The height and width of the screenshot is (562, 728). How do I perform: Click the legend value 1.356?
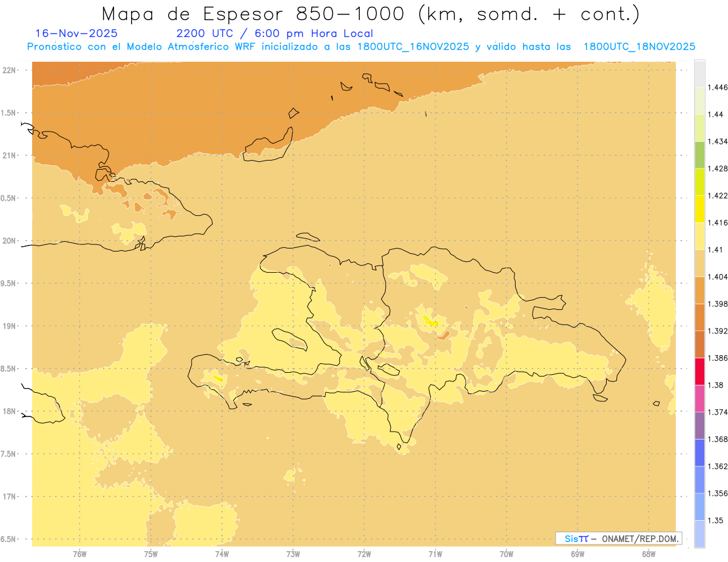coord(718,493)
